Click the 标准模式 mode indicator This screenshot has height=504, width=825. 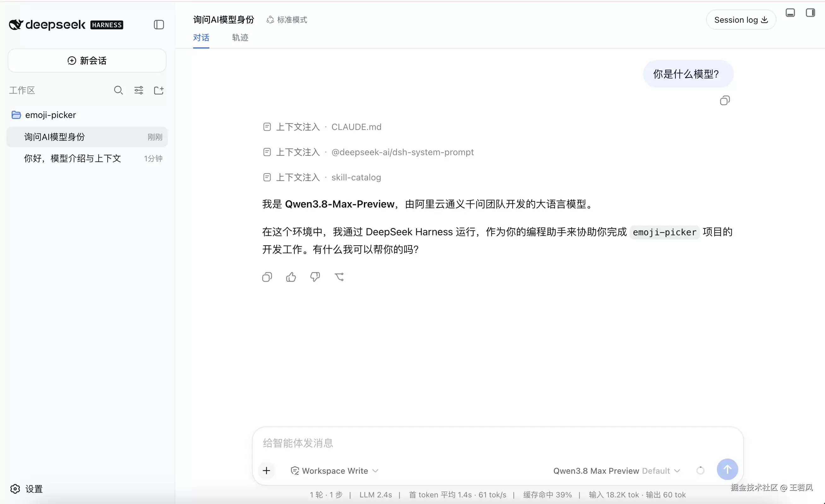tap(287, 20)
